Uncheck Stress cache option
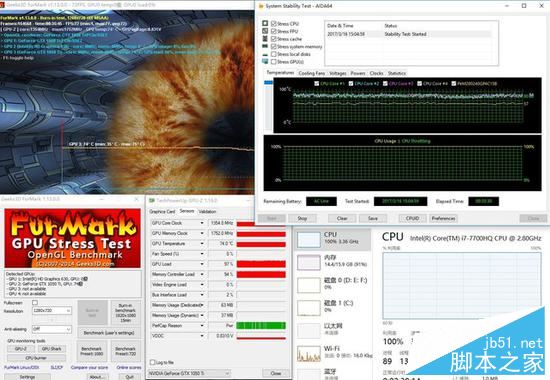This screenshot has height=380, width=550. click(x=274, y=39)
